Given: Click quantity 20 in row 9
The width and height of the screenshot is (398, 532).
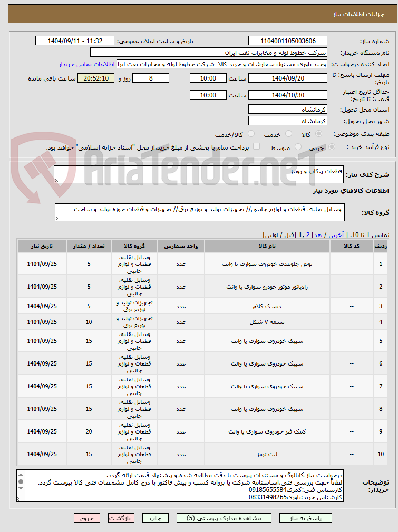Looking at the screenshot, I should click(x=89, y=431).
